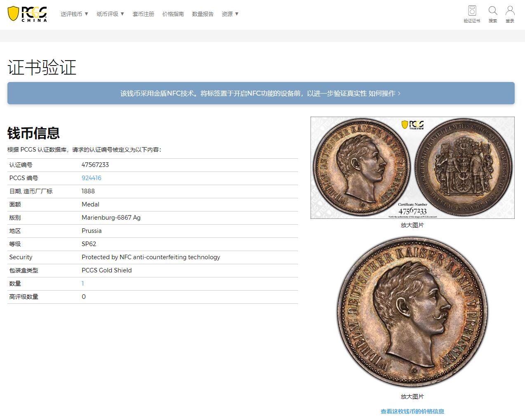
Task: Click 放大图片 under the large obverse image
Action: click(412, 397)
